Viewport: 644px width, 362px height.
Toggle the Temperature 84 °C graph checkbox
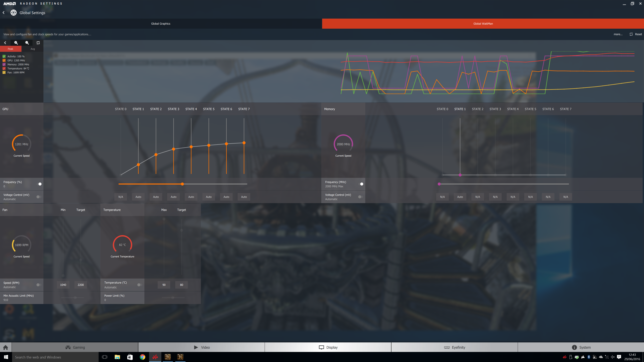(4, 68)
